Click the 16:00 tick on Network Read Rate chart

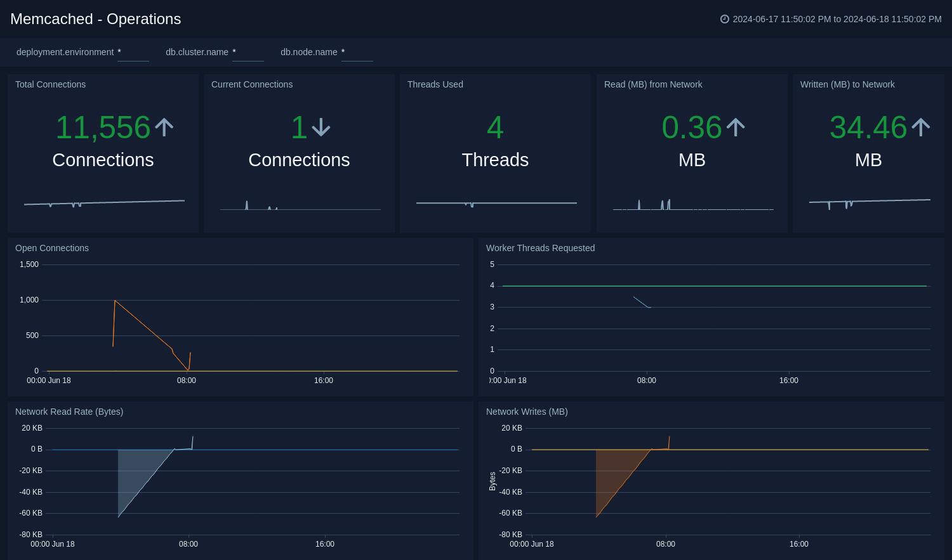pos(325,544)
